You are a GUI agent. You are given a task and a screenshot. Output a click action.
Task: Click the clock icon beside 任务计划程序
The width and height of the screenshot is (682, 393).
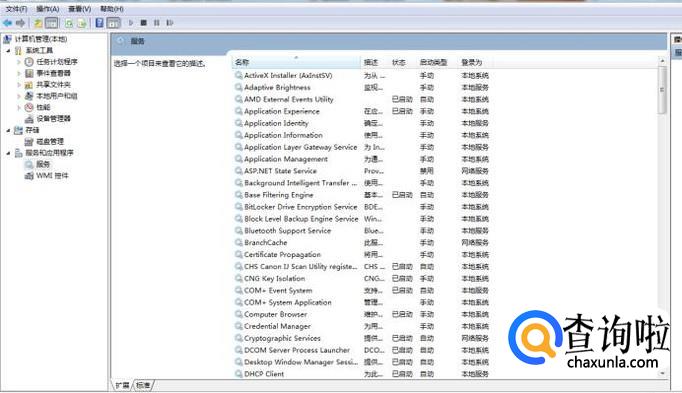click(x=29, y=62)
